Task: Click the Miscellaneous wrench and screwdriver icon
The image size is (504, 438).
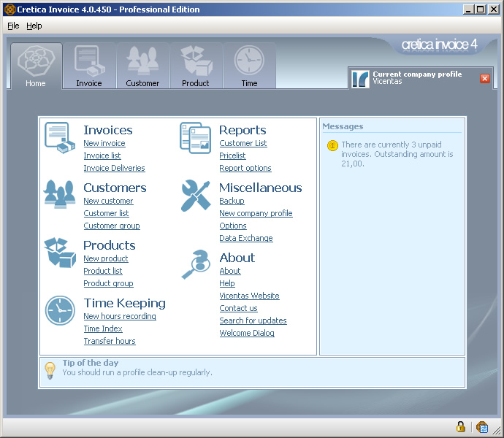Action: 196,196
